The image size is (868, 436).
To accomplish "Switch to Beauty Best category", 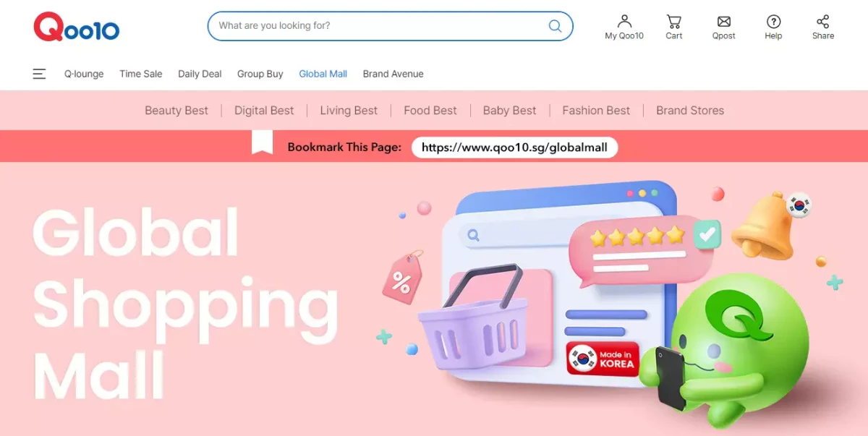I will (176, 111).
